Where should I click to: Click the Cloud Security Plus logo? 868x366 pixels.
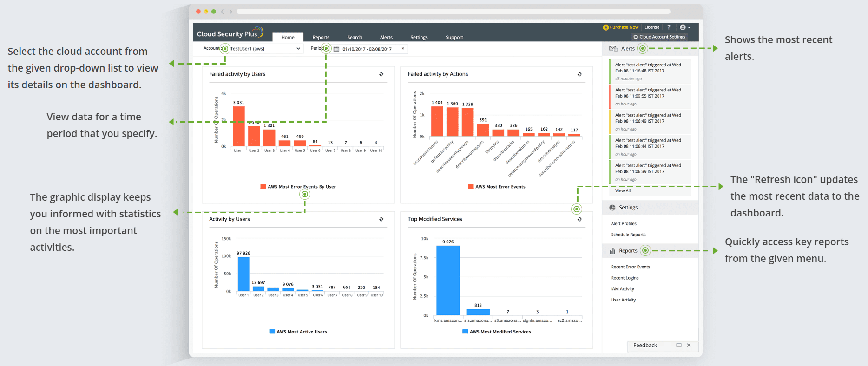230,33
